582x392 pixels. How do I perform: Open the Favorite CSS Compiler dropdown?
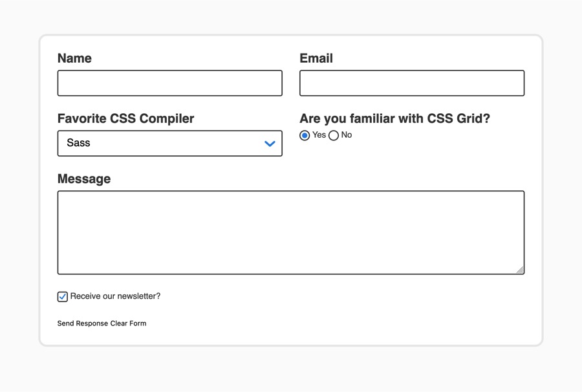(x=169, y=143)
